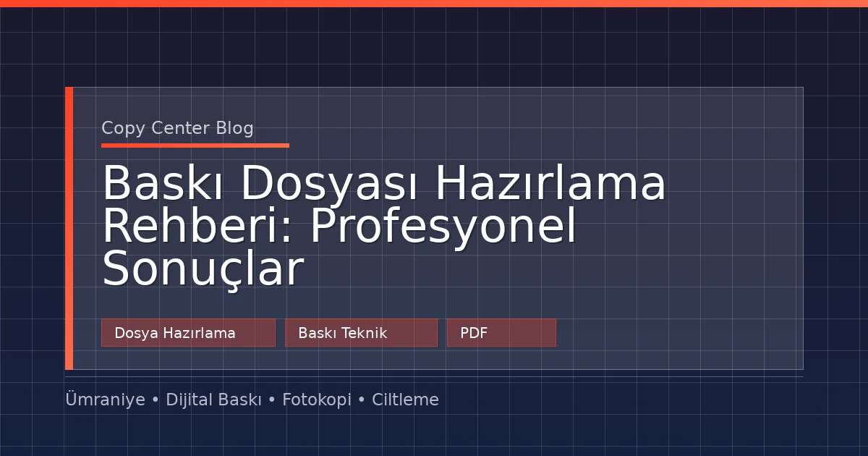Select the Baskı Teknik tag

click(x=361, y=333)
